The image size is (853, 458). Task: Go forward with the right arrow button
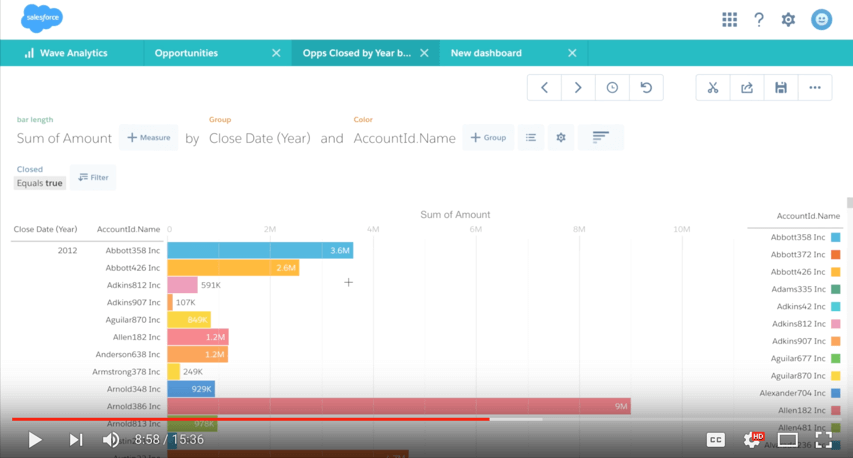(578, 88)
